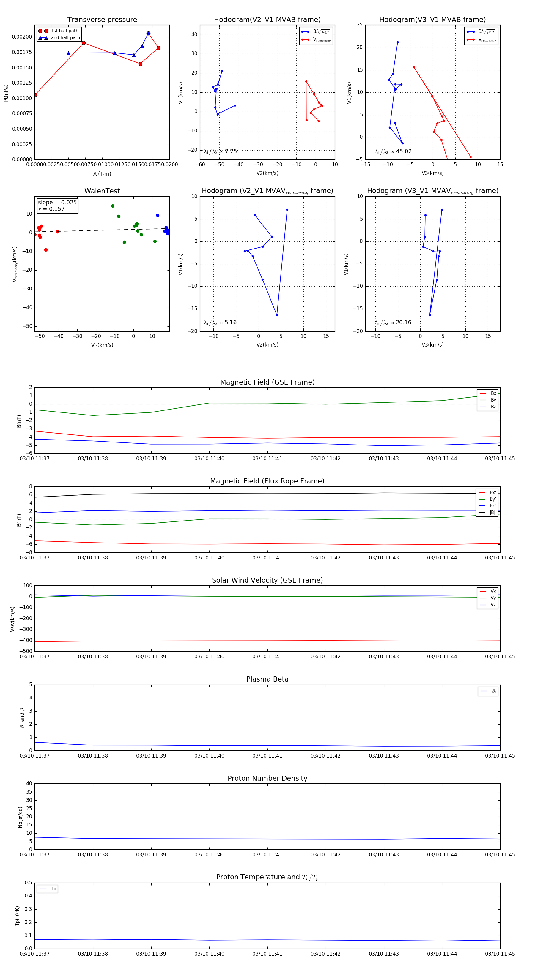Click the "Np(#/cc)" y-axis label
The width and height of the screenshot is (535, 980).
(20, 817)
